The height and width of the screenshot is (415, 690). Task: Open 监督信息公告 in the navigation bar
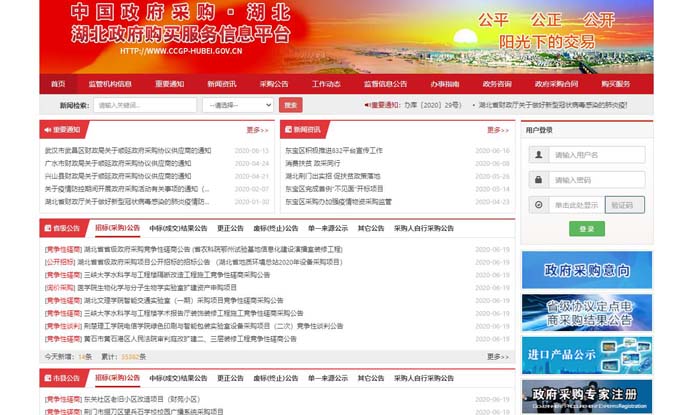tap(385, 84)
